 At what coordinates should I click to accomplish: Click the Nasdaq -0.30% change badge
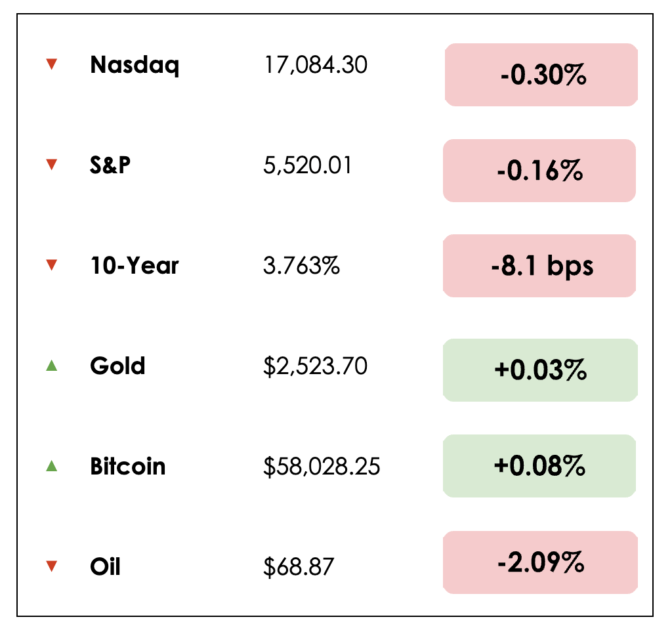[x=541, y=75]
